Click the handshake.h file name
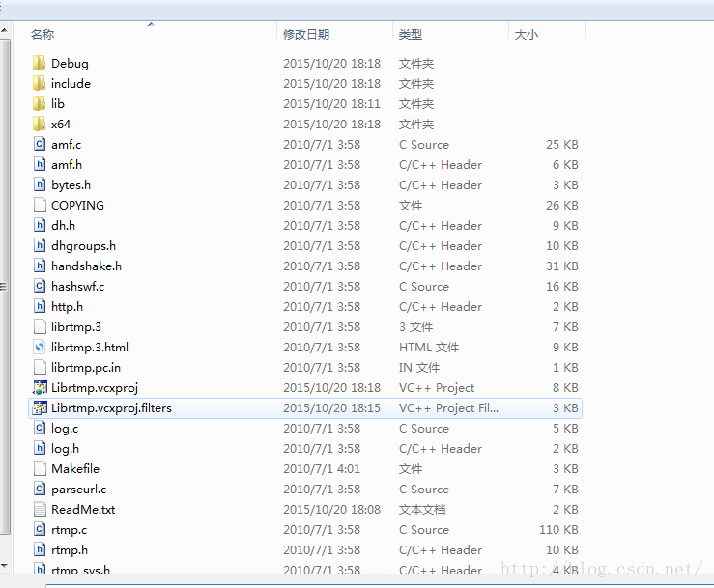 coord(87,266)
